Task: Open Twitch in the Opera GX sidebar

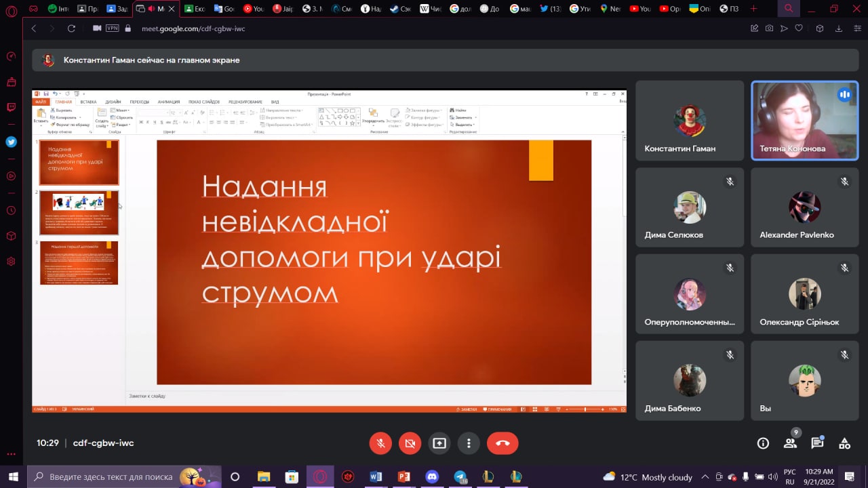Action: 11,107
